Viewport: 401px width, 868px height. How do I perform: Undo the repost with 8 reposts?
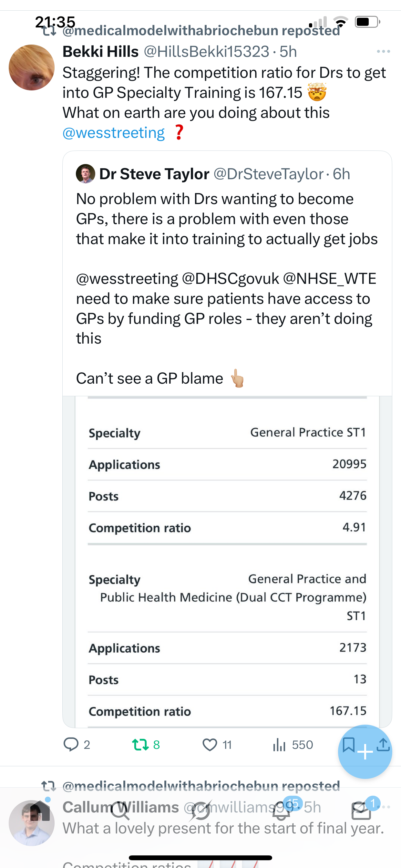140,745
